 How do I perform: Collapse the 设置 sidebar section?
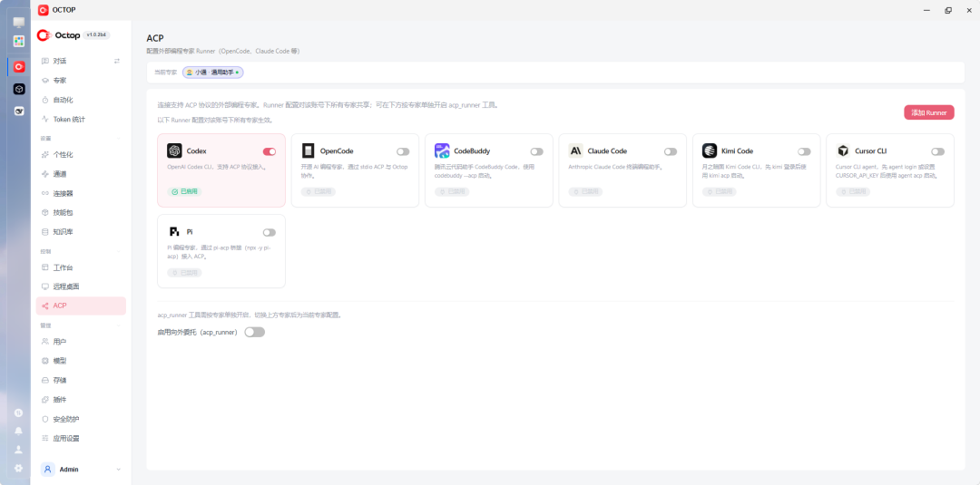point(119,139)
